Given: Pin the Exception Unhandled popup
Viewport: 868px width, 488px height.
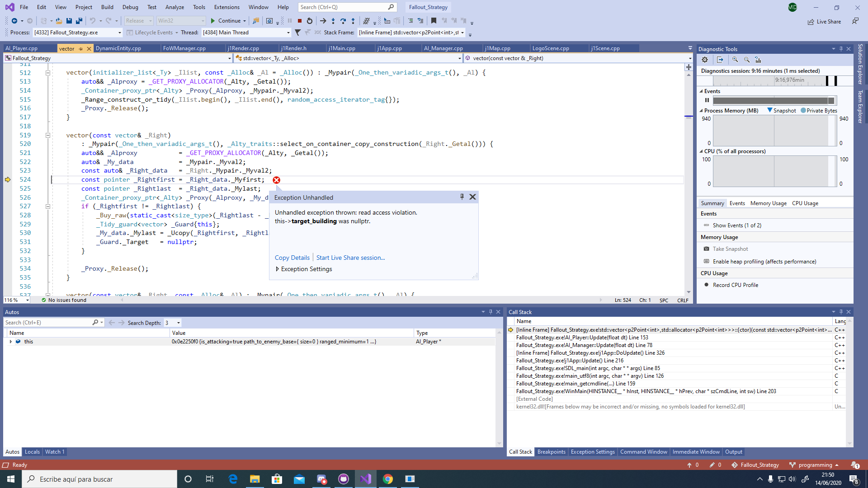Looking at the screenshot, I should pyautogui.click(x=462, y=197).
